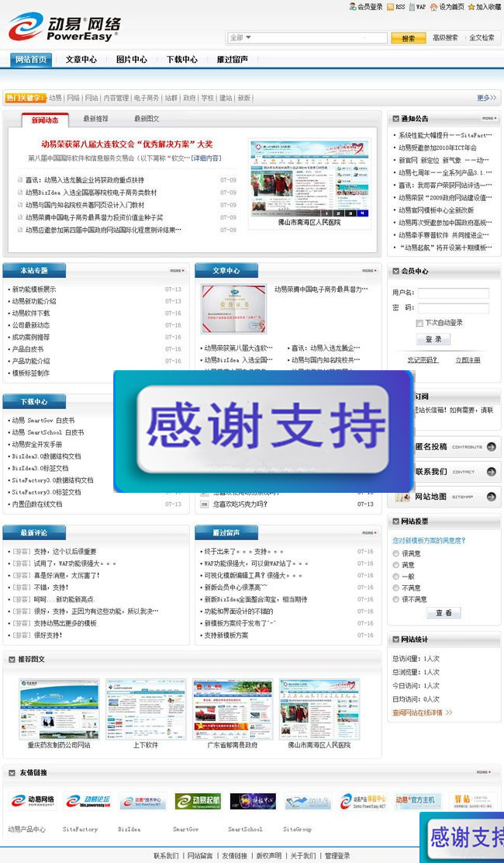
Task: Open 上下软件 thumbnail
Action: (146, 709)
